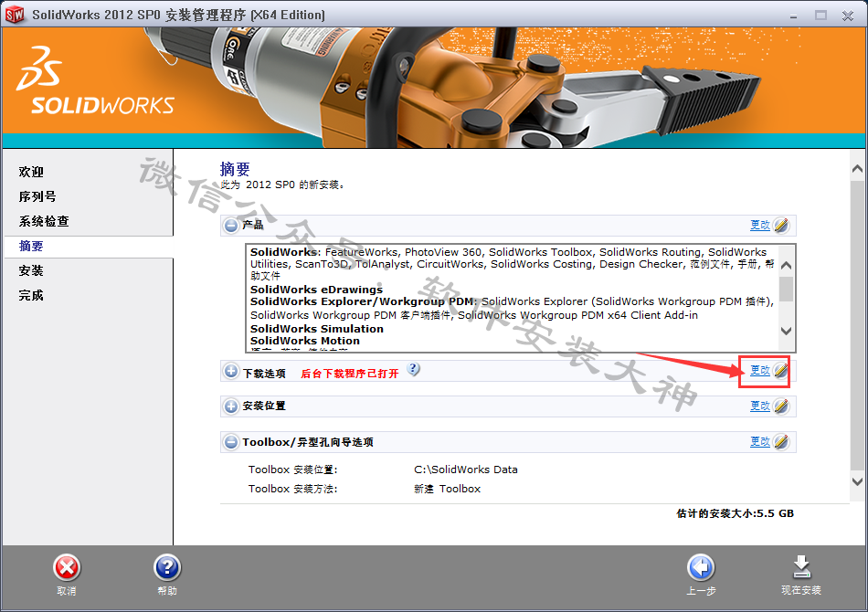Go back with the blue arrow icon
This screenshot has width=868, height=612.
pyautogui.click(x=701, y=568)
